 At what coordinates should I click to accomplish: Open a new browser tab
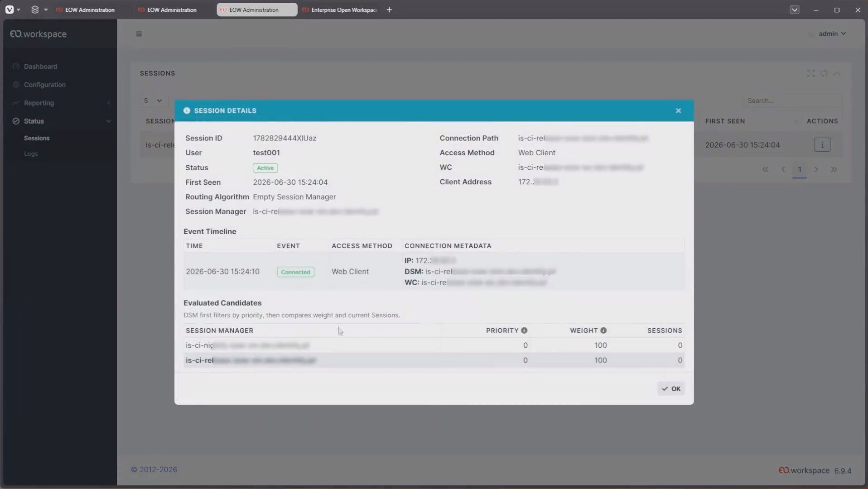[x=389, y=10]
